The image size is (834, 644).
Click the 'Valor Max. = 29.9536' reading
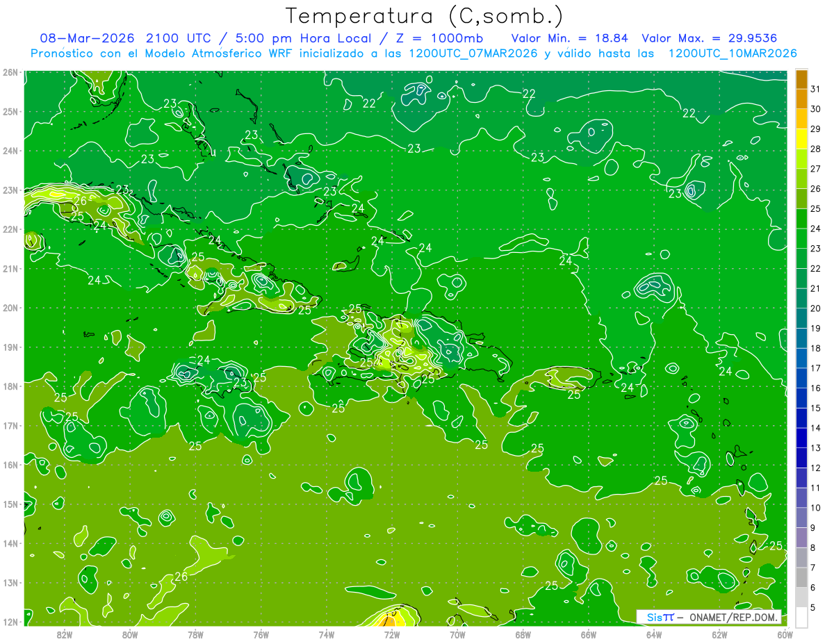pos(710,38)
